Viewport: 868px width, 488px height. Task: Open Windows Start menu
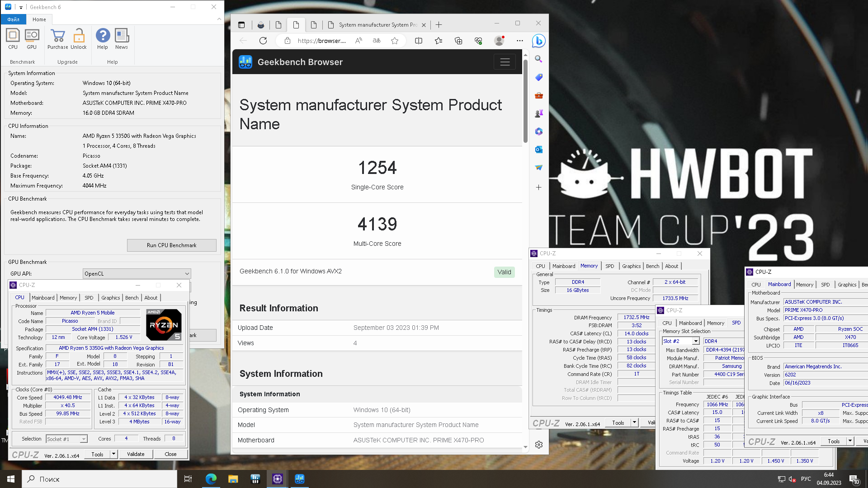[11, 479]
